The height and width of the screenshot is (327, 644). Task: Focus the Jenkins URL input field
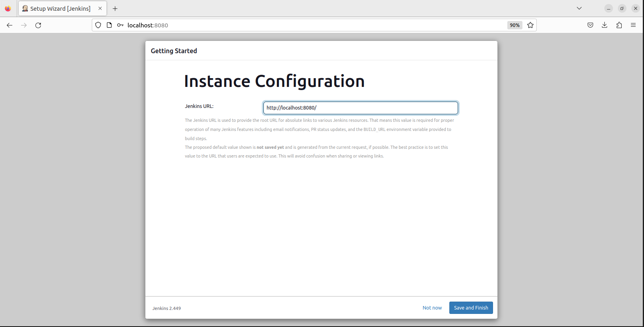[x=360, y=108]
